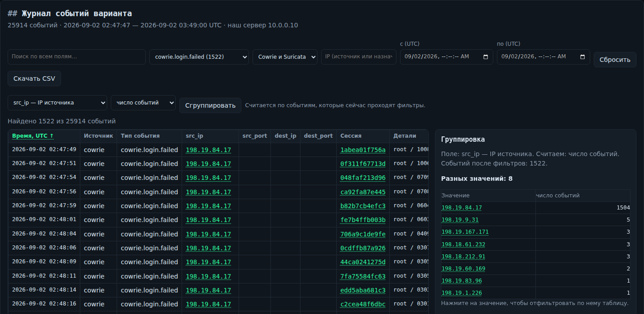Screen dimensions: 644x314
Task: Filter by 198.19.1.226 in grouping panel
Action: 462,293
